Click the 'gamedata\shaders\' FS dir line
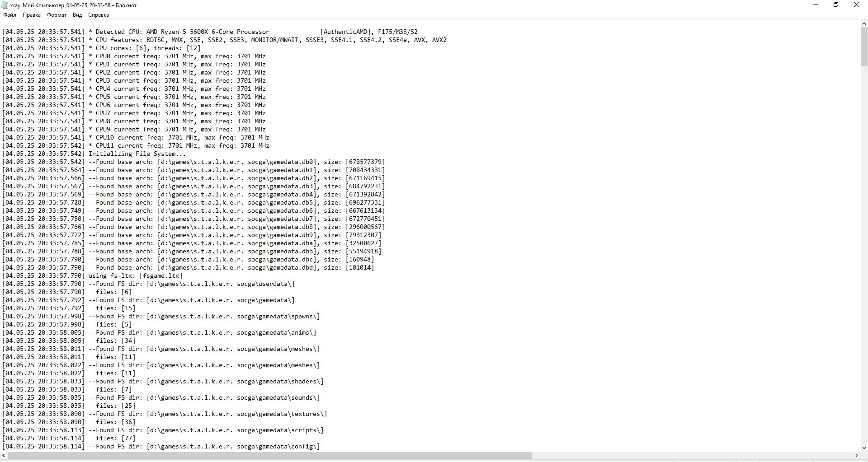This screenshot has height=462, width=868. pyautogui.click(x=163, y=381)
